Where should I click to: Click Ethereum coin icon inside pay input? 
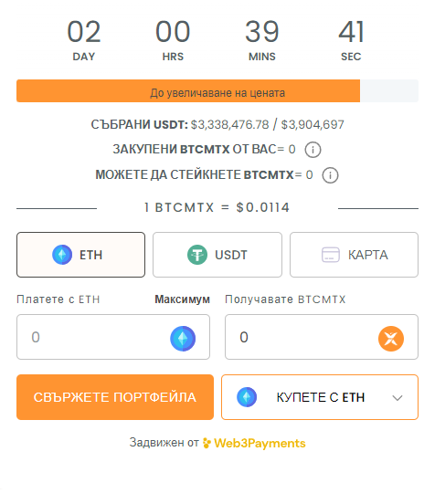tap(183, 339)
